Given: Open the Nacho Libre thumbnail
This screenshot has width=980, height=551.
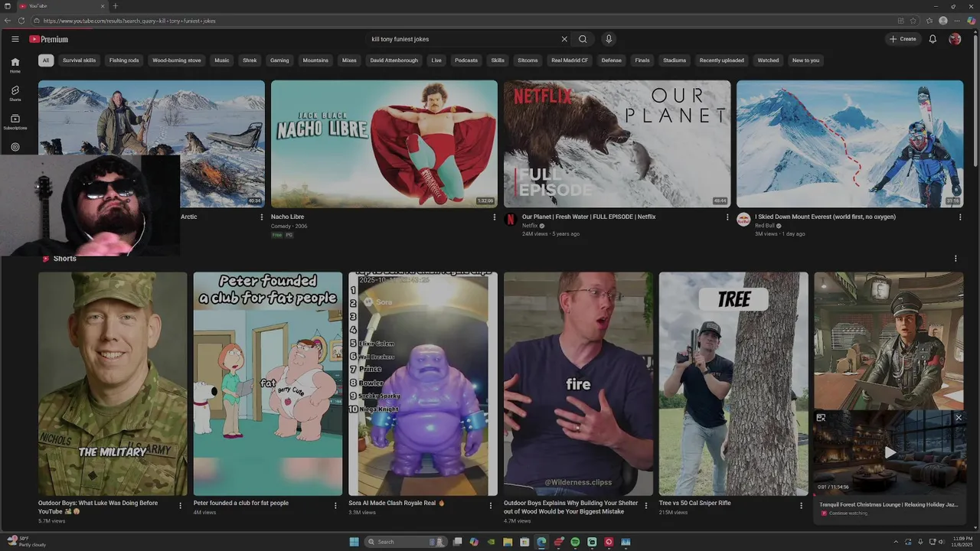Looking at the screenshot, I should click(x=384, y=144).
